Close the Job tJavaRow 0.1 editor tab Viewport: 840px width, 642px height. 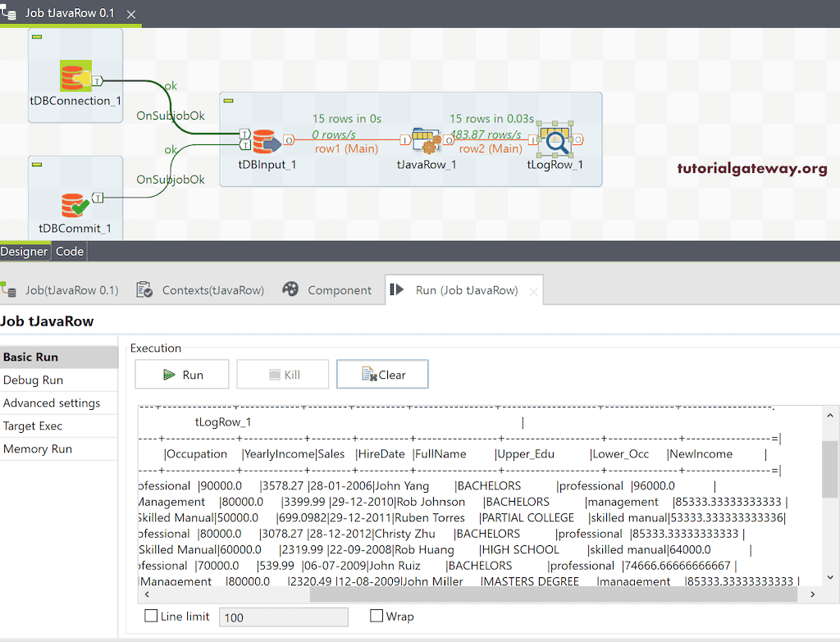[131, 15]
